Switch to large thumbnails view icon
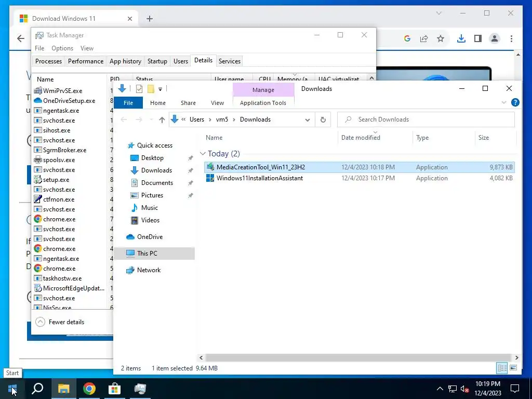 tap(513, 368)
